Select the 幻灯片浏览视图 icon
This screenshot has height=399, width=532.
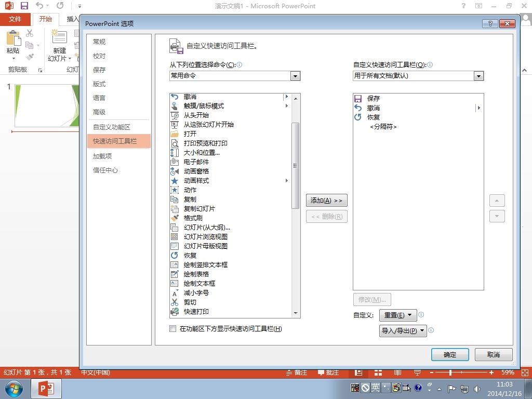pyautogui.click(x=175, y=236)
